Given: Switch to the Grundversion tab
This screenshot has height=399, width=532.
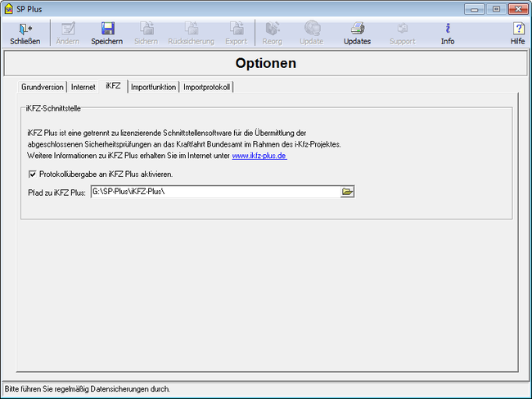Looking at the screenshot, I should tap(42, 87).
